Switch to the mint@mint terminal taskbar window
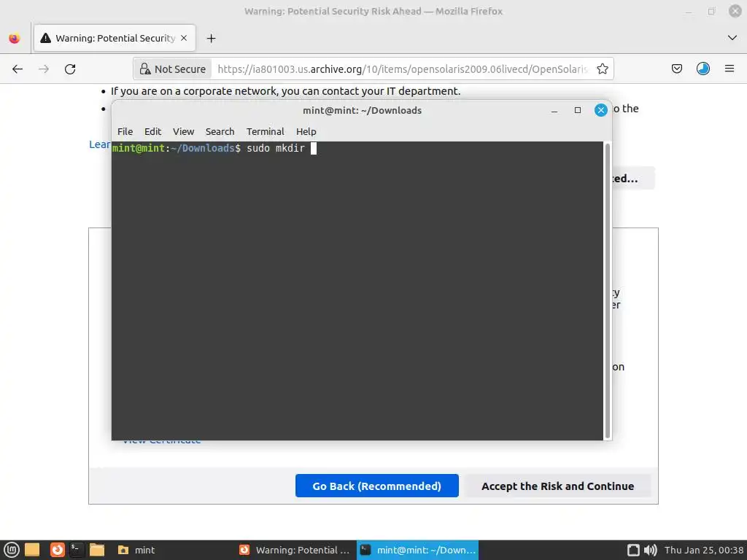Viewport: 747px width, 560px height. 417,550
